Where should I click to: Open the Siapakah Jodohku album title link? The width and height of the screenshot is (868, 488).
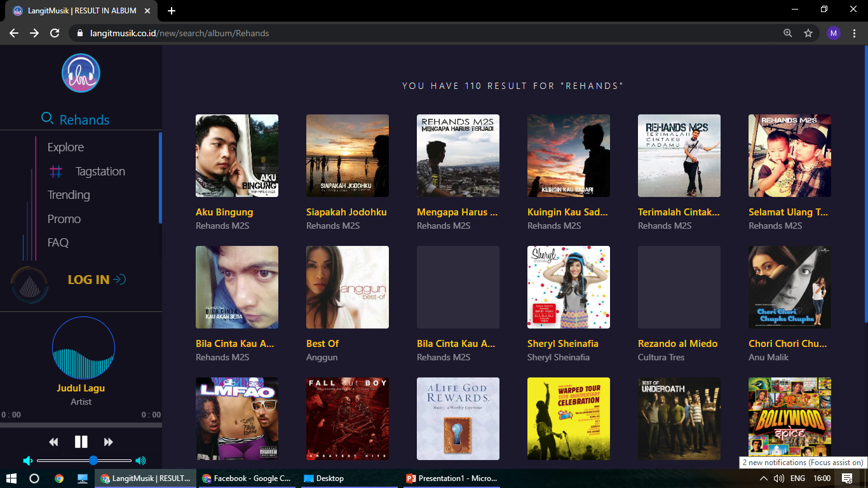point(346,212)
